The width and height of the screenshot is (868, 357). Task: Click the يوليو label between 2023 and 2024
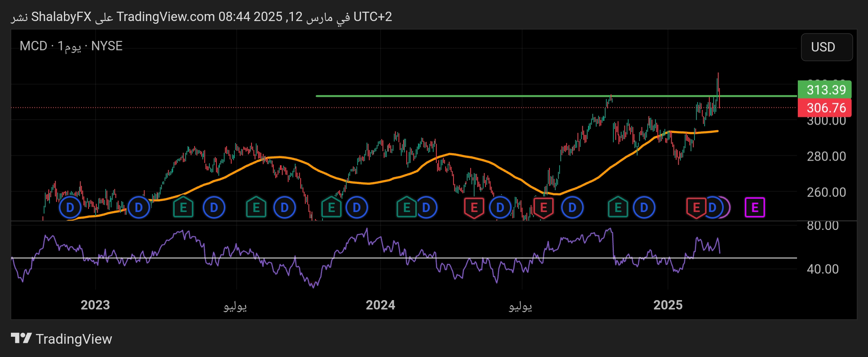235,306
